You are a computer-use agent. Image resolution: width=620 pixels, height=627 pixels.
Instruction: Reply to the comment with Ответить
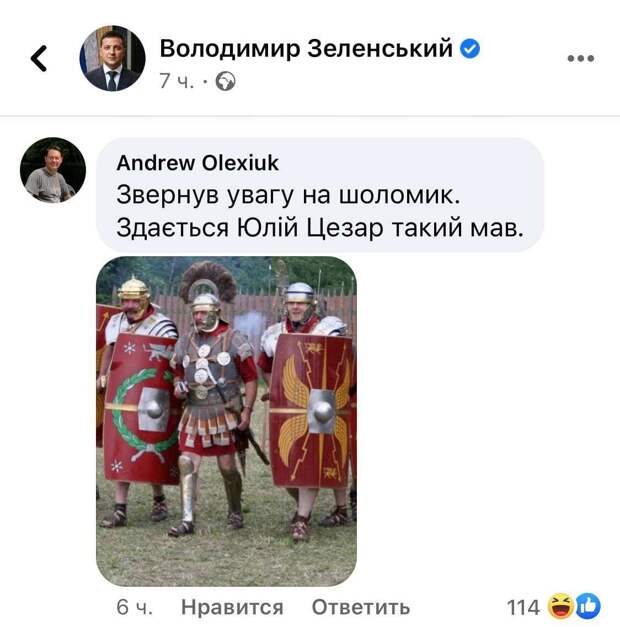coord(361,607)
